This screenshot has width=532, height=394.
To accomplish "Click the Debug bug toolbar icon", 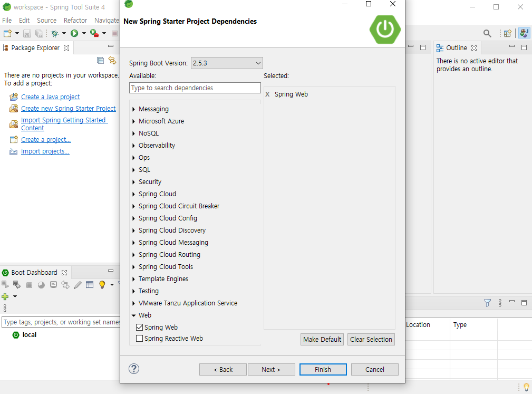I will tap(55, 33).
